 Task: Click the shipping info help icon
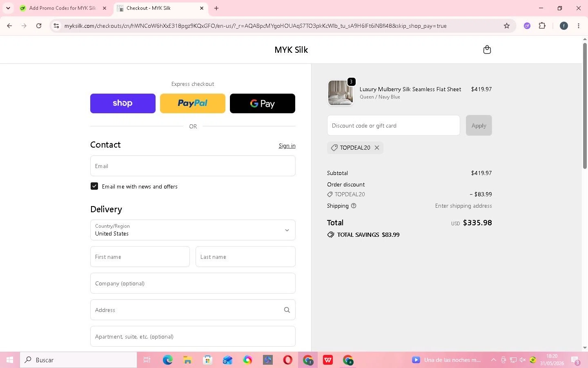(354, 206)
